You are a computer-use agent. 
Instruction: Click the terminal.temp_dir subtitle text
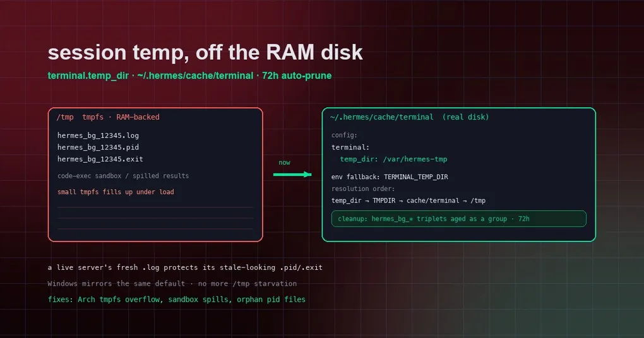(189, 76)
